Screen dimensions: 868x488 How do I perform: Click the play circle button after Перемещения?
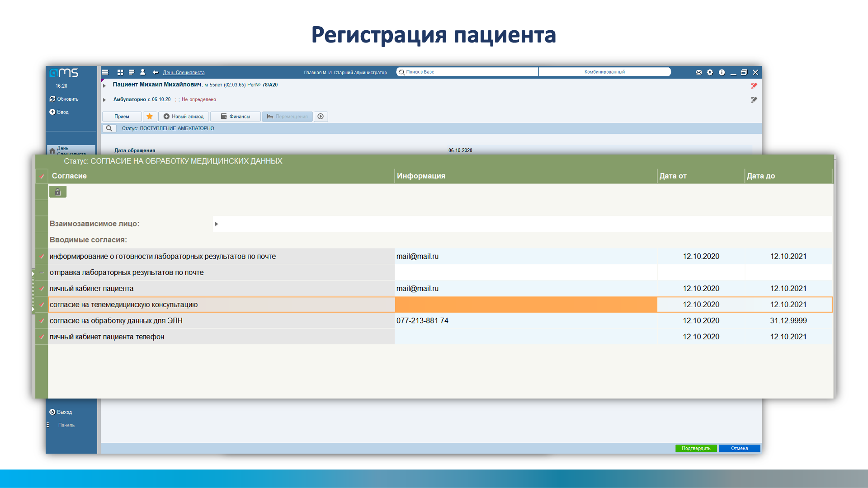(x=321, y=117)
